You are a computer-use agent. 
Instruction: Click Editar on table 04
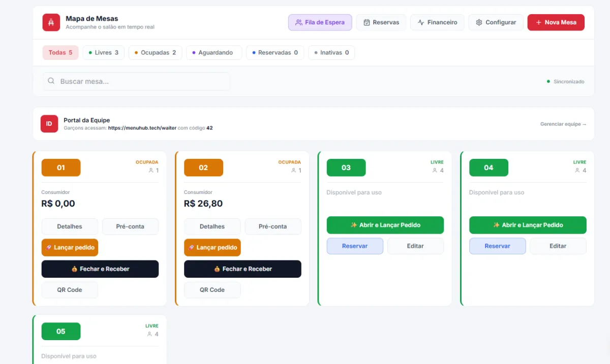click(x=558, y=246)
